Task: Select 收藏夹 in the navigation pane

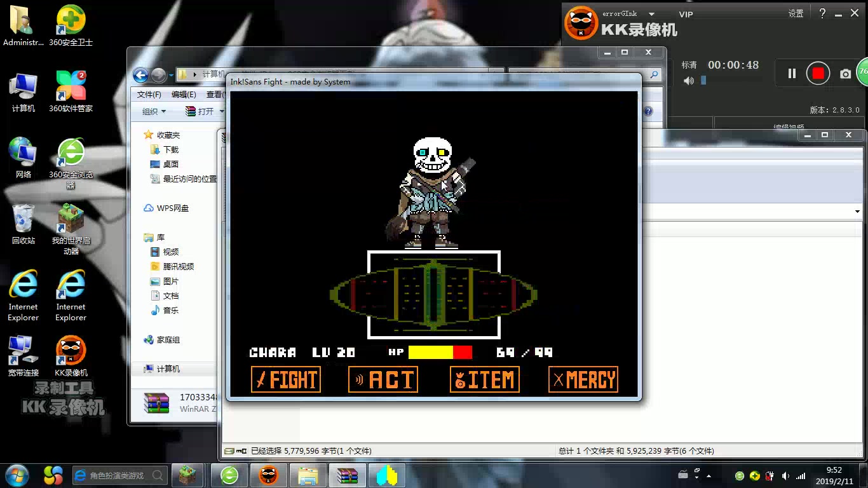Action: pyautogui.click(x=162, y=135)
